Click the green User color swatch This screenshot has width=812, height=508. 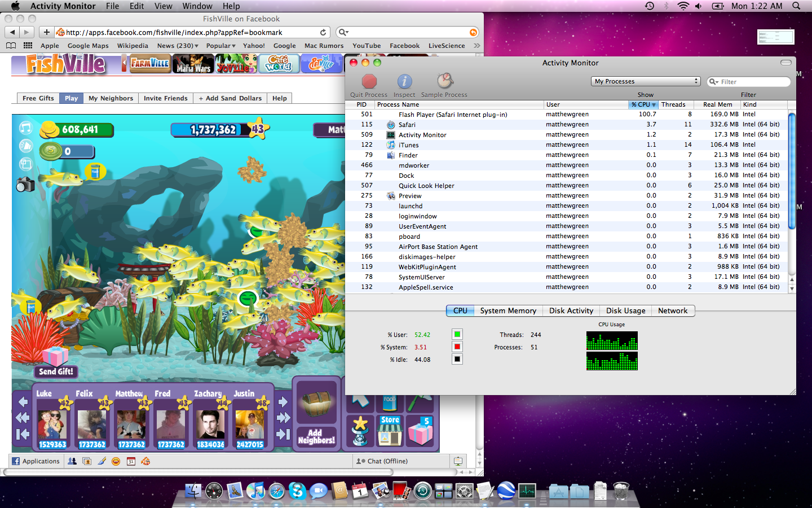coord(457,334)
